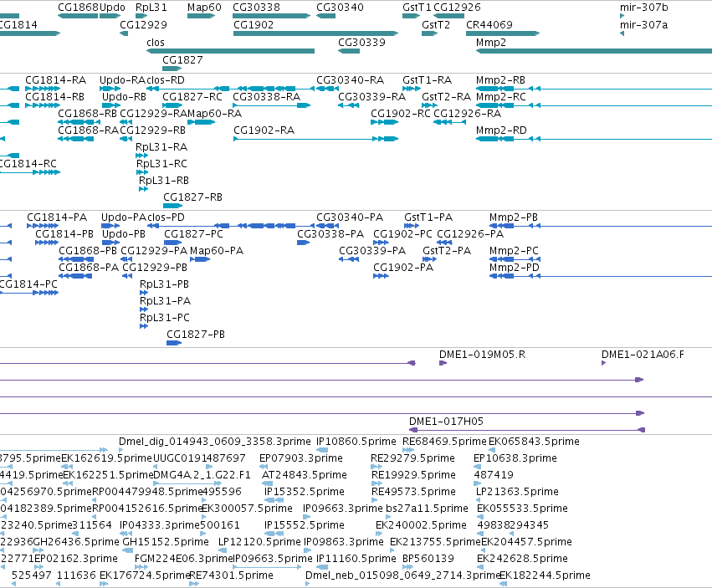This screenshot has width=712, height=588.
Task: Click the CG30339-PA protein label
Action: [x=372, y=252]
